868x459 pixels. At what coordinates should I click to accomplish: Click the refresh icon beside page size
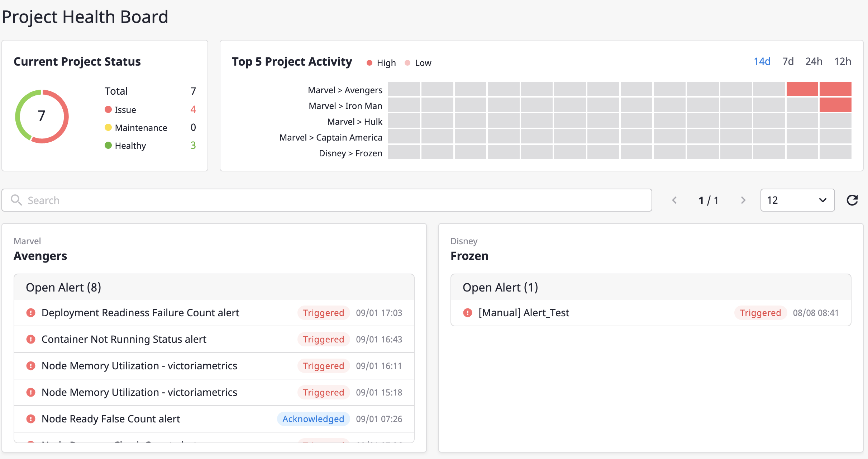852,200
